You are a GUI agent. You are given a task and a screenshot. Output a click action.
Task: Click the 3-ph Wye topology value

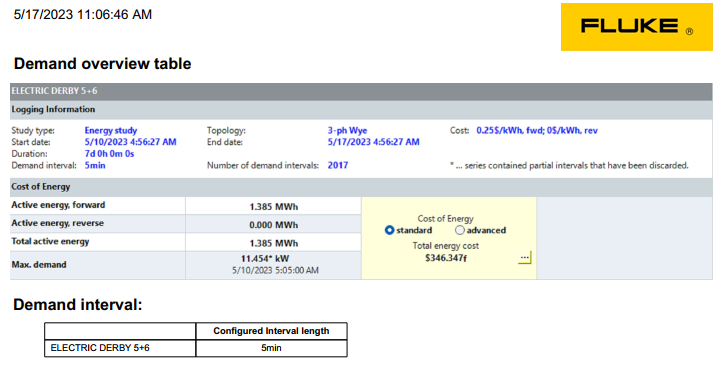(347, 131)
